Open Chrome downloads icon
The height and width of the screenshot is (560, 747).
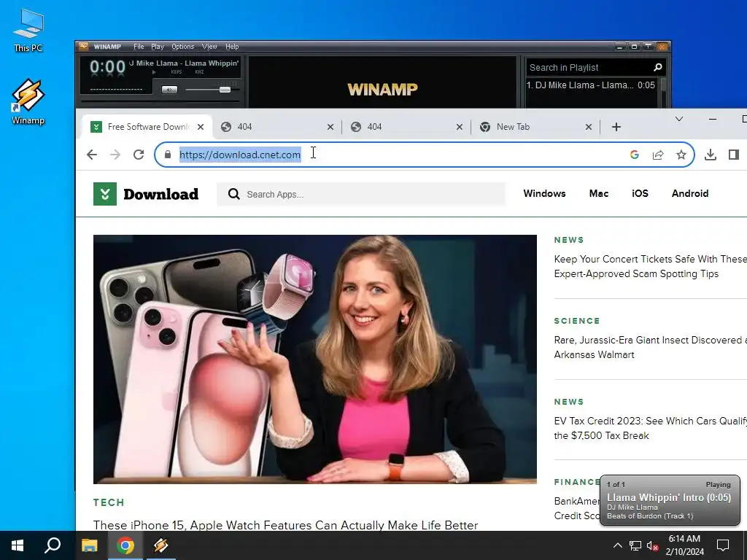pyautogui.click(x=711, y=155)
